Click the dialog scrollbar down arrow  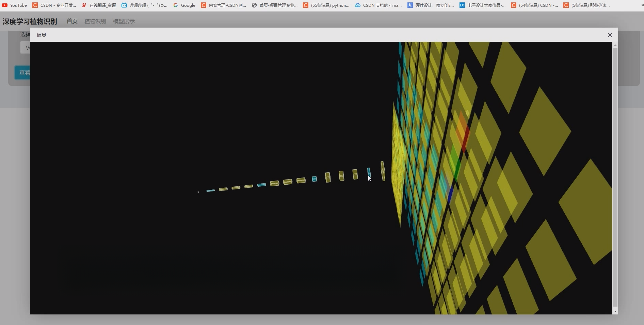click(615, 311)
